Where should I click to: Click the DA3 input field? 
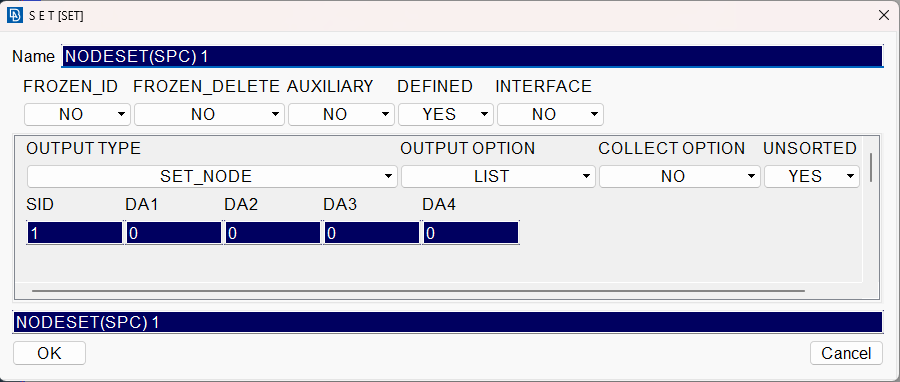pos(372,233)
